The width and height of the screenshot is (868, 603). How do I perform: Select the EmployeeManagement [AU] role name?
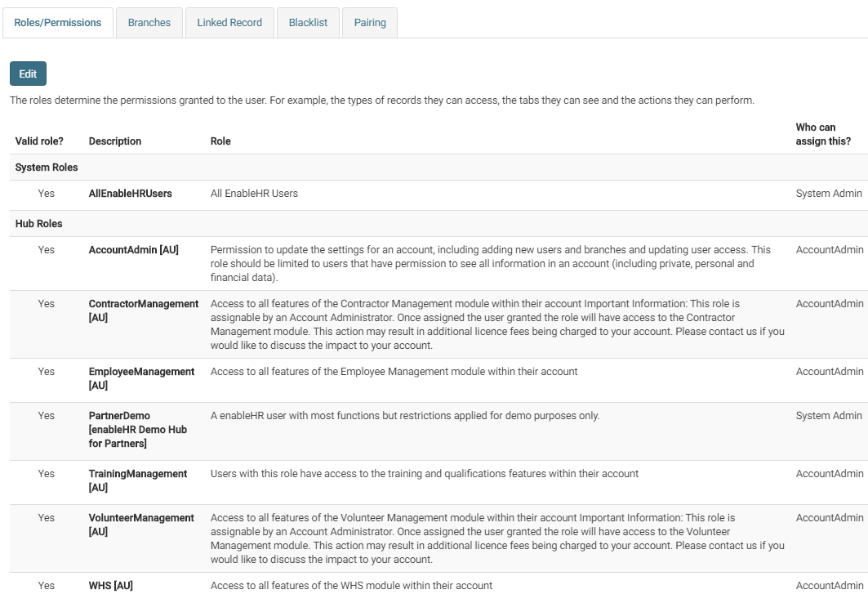(141, 378)
